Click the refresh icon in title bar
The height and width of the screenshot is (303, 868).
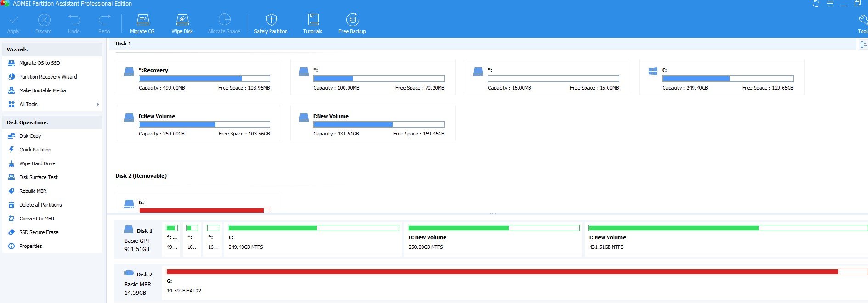(816, 4)
